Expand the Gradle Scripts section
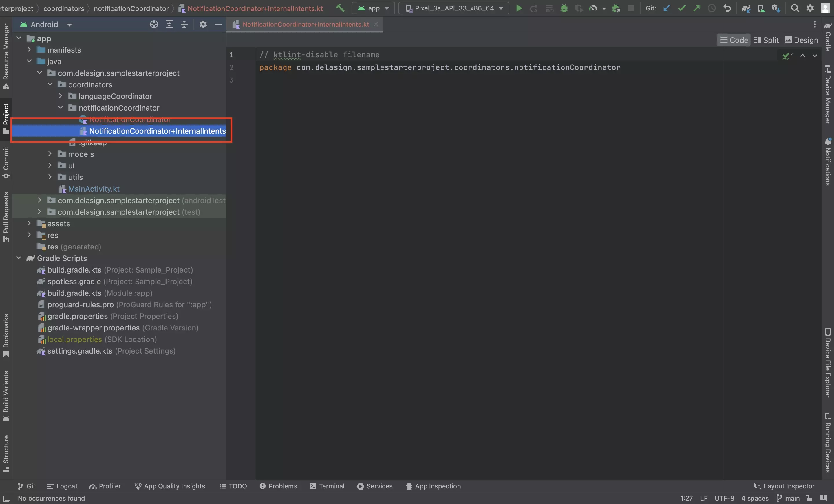834x504 pixels. [20, 258]
